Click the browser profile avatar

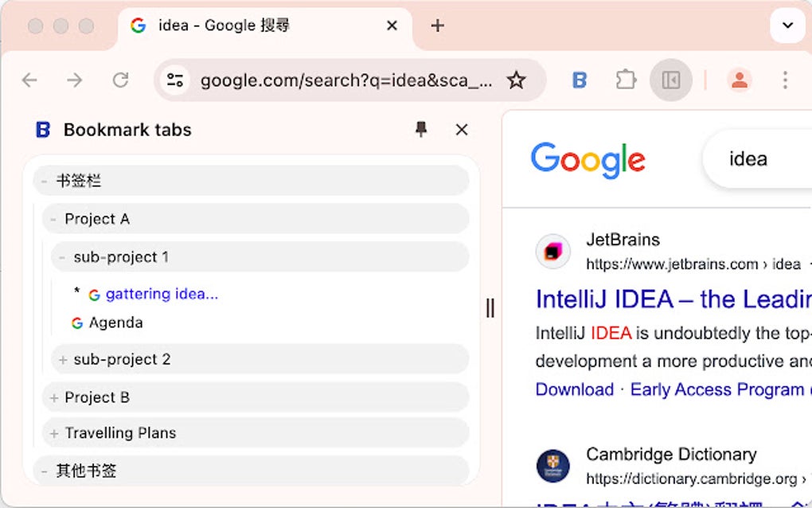[739, 80]
